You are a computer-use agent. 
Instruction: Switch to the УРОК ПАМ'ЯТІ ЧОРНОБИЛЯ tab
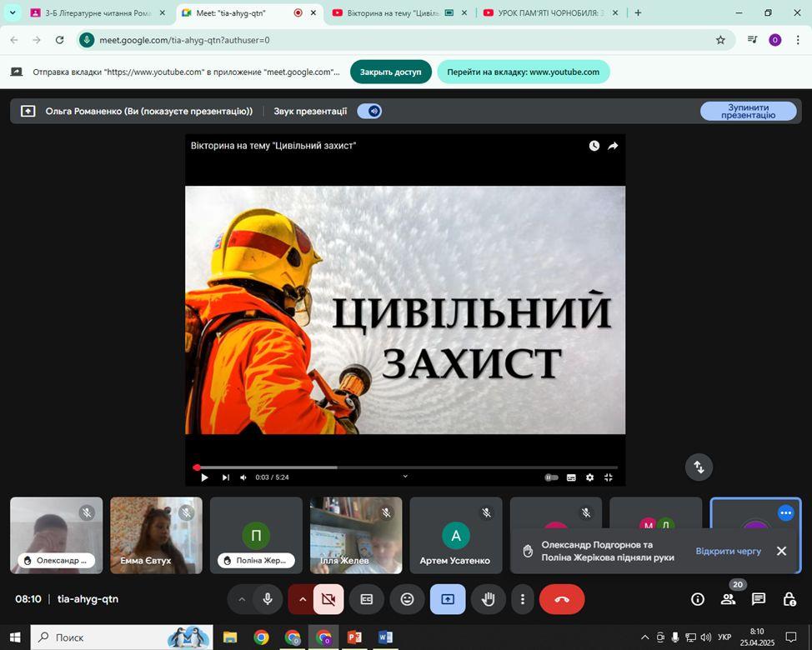[550, 12]
